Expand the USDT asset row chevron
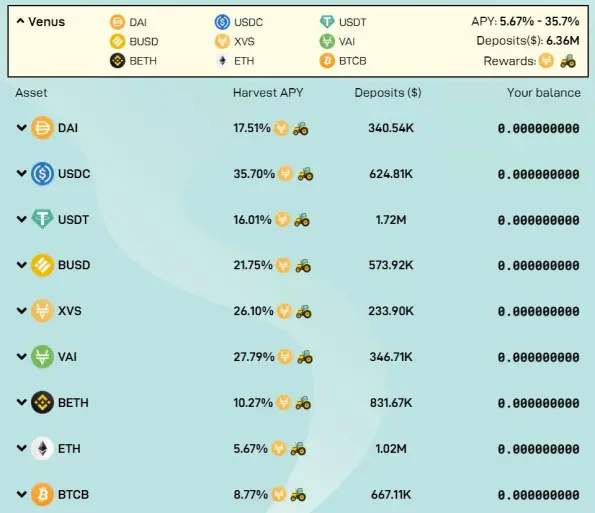The width and height of the screenshot is (595, 513). (22, 219)
